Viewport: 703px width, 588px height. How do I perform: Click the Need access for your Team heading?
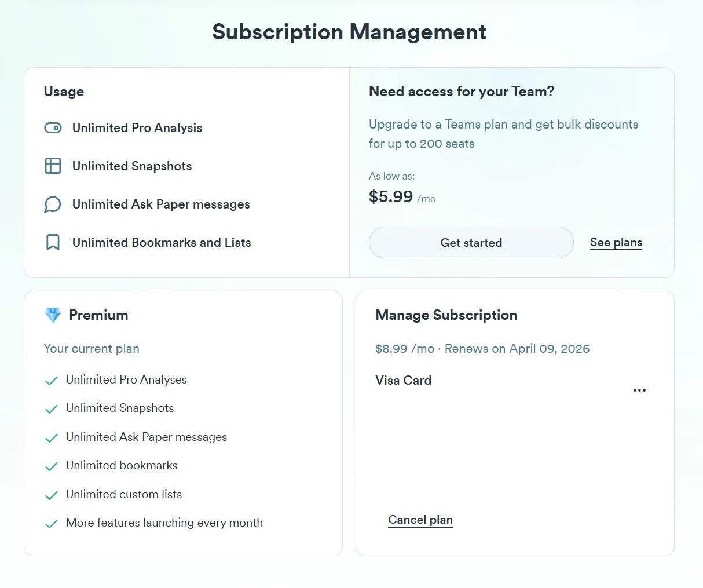point(462,92)
